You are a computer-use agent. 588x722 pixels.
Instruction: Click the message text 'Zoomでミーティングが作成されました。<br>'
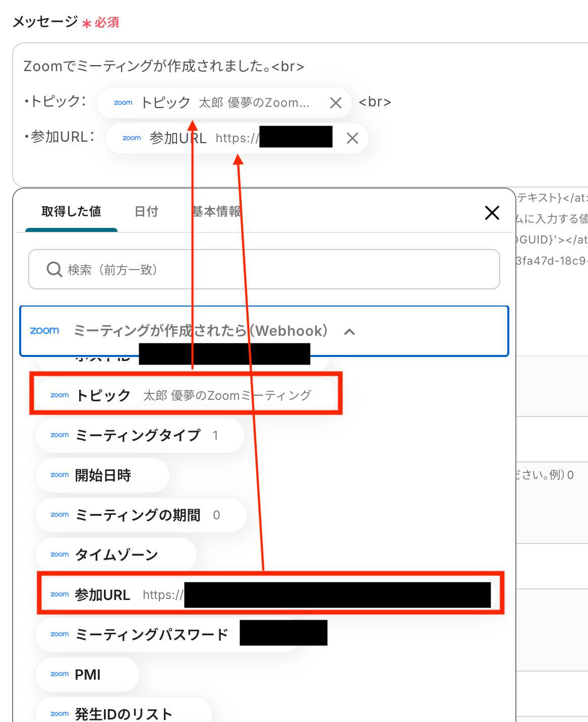[164, 66]
